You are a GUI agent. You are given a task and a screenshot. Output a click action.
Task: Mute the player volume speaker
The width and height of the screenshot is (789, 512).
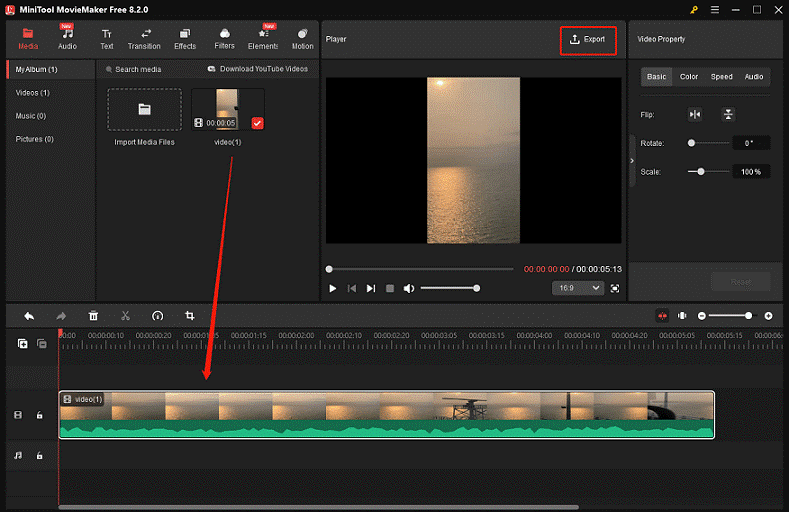pyautogui.click(x=408, y=288)
